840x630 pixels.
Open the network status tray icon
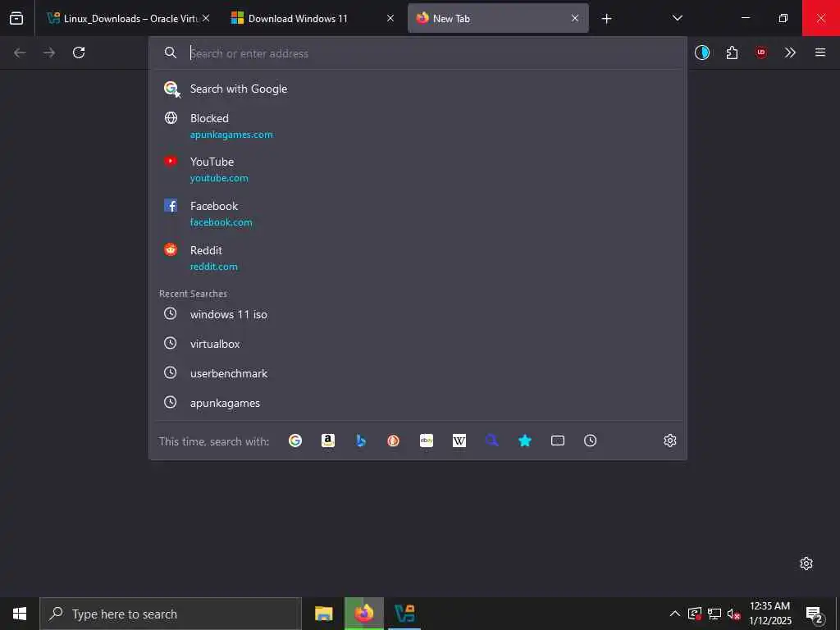714,614
